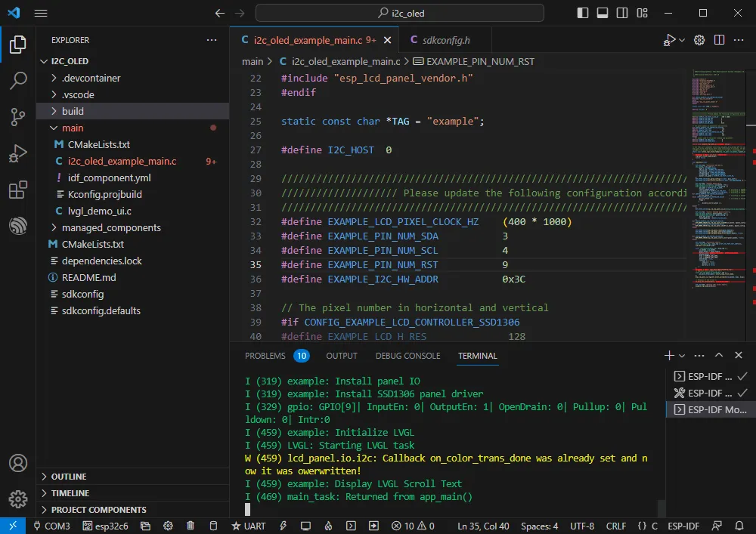Select the esp32c6 target in status bar

(105, 526)
